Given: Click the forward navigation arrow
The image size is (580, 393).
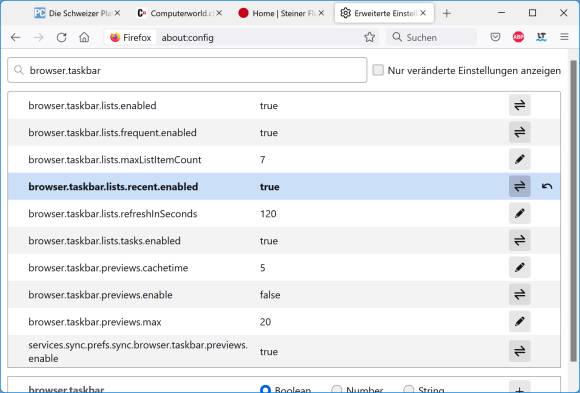Looking at the screenshot, I should 38,37.
